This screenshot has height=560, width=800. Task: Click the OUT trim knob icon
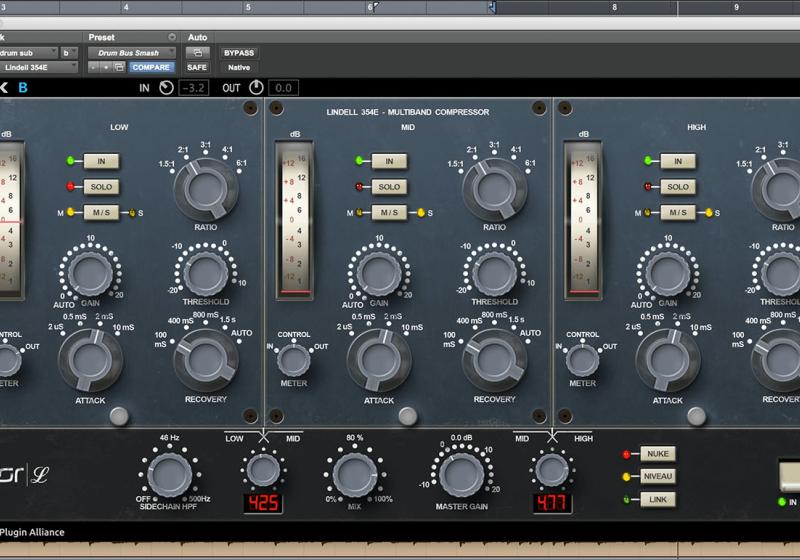coord(256,88)
